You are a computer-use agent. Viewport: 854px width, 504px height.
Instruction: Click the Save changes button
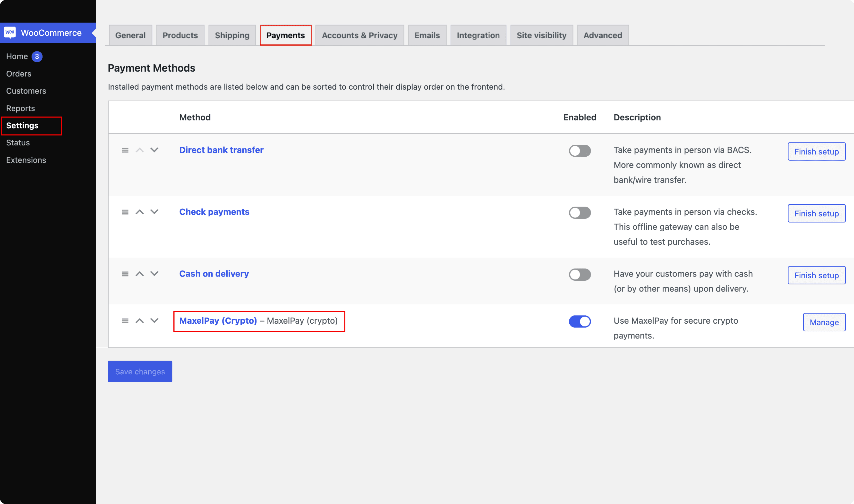tap(140, 371)
